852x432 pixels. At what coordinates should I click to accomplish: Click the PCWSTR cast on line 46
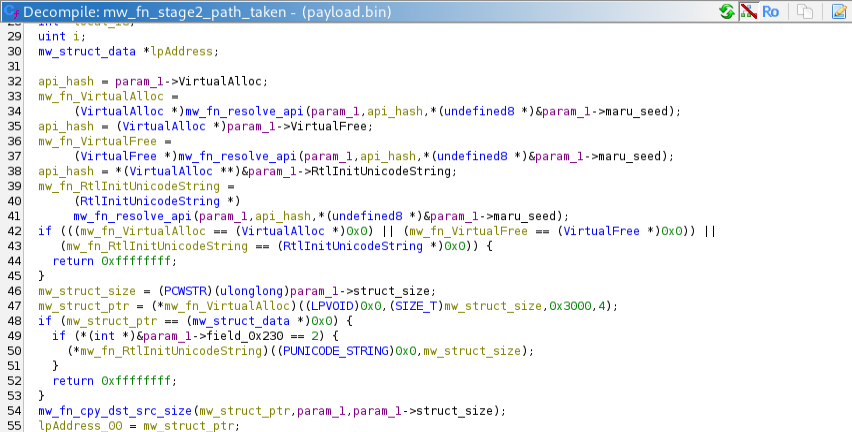point(185,291)
